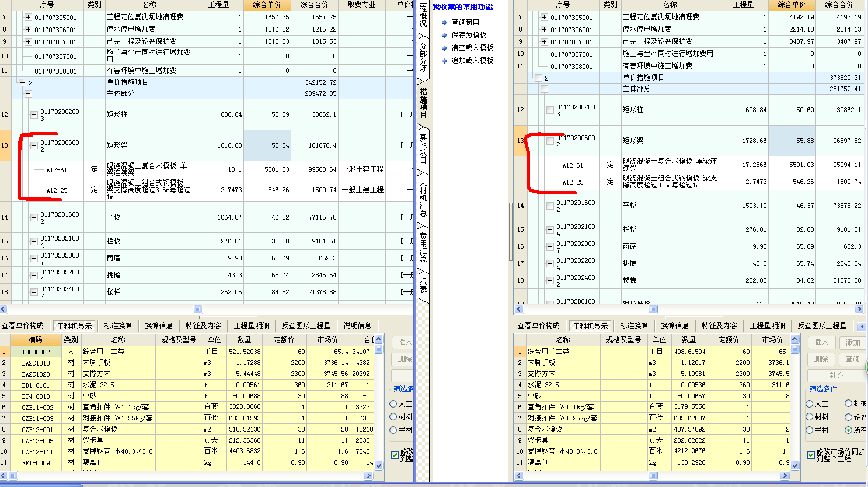Expand 工程定位复测场地清理费 row in left window

tap(28, 18)
